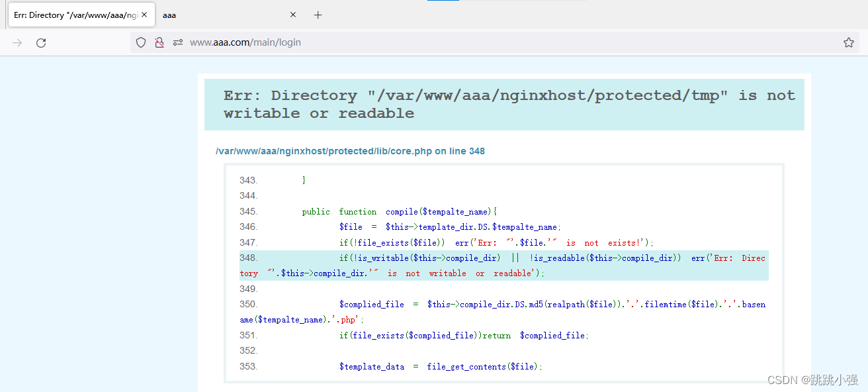Click the insecure connection padlock icon
This screenshot has height=392, width=868.
pos(159,42)
